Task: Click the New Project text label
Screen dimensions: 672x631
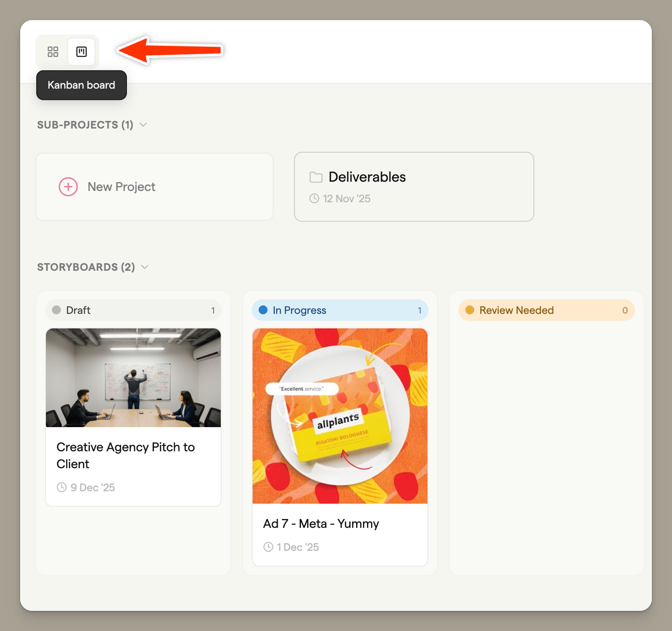Action: click(121, 187)
